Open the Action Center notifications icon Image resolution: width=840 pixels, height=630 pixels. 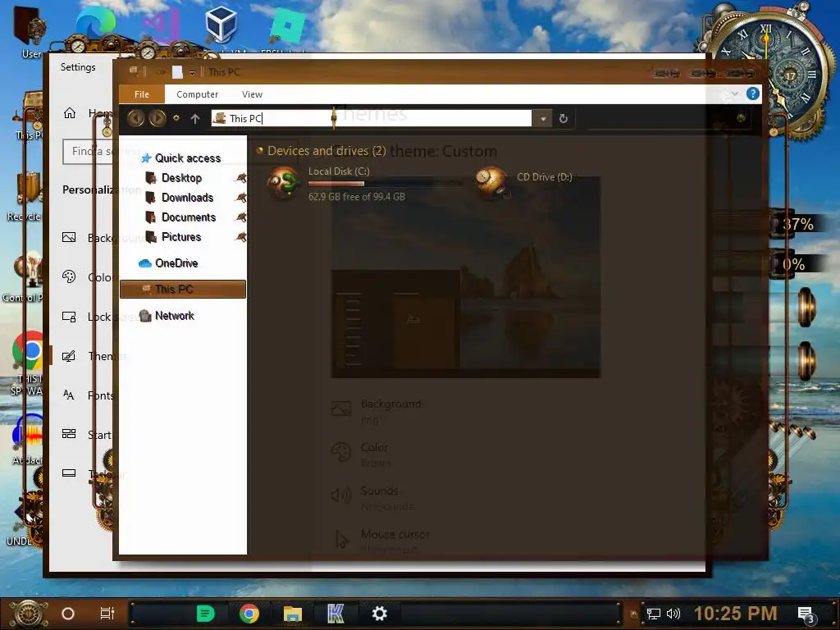(x=806, y=615)
